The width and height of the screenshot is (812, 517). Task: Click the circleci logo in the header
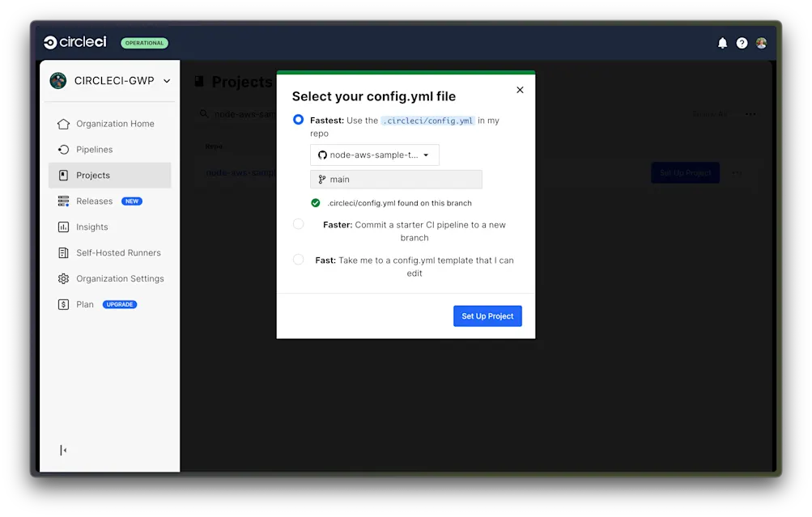click(74, 42)
